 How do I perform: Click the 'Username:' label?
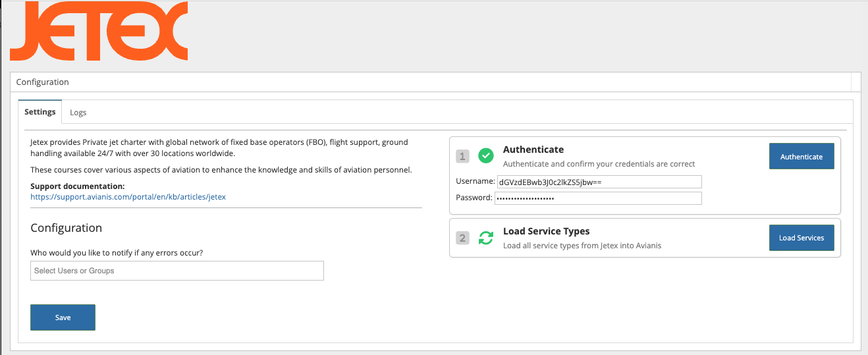pos(475,181)
